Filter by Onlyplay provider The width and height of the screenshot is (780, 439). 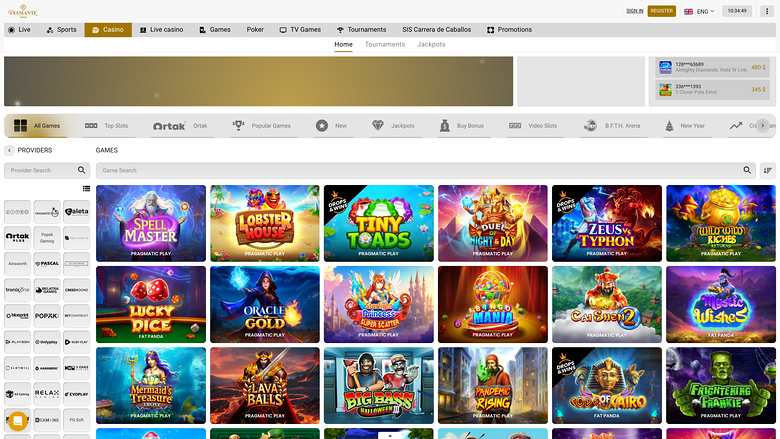point(47,342)
